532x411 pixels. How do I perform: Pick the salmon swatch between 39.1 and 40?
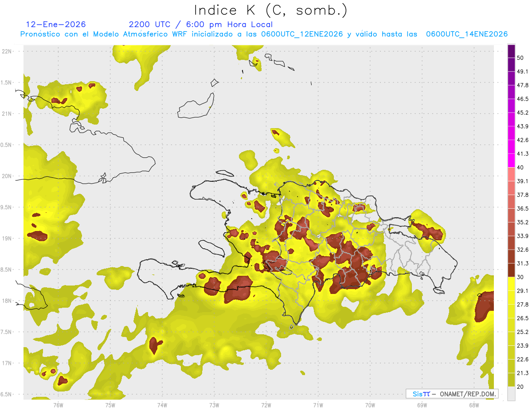[511, 174]
